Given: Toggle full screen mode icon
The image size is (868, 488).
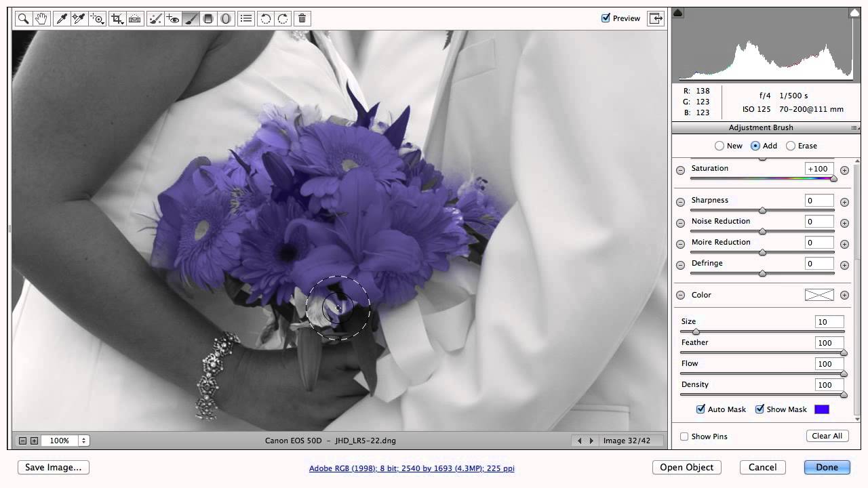Looking at the screenshot, I should pos(656,18).
